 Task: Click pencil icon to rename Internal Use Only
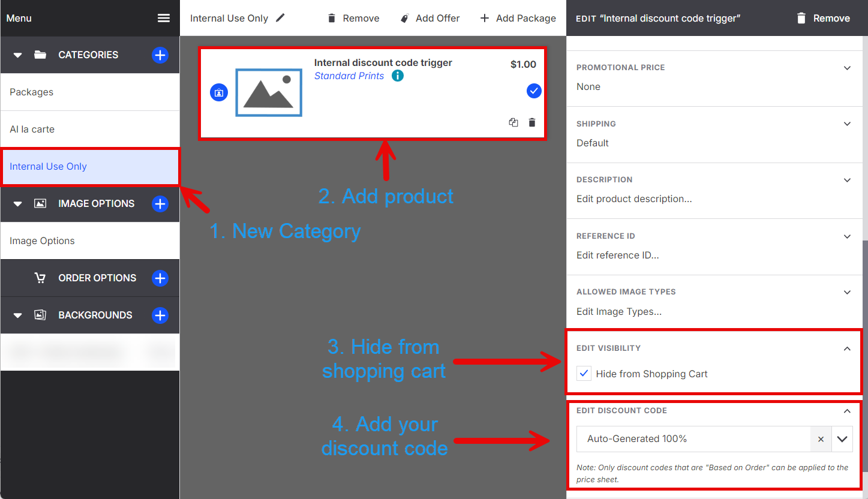tap(280, 18)
